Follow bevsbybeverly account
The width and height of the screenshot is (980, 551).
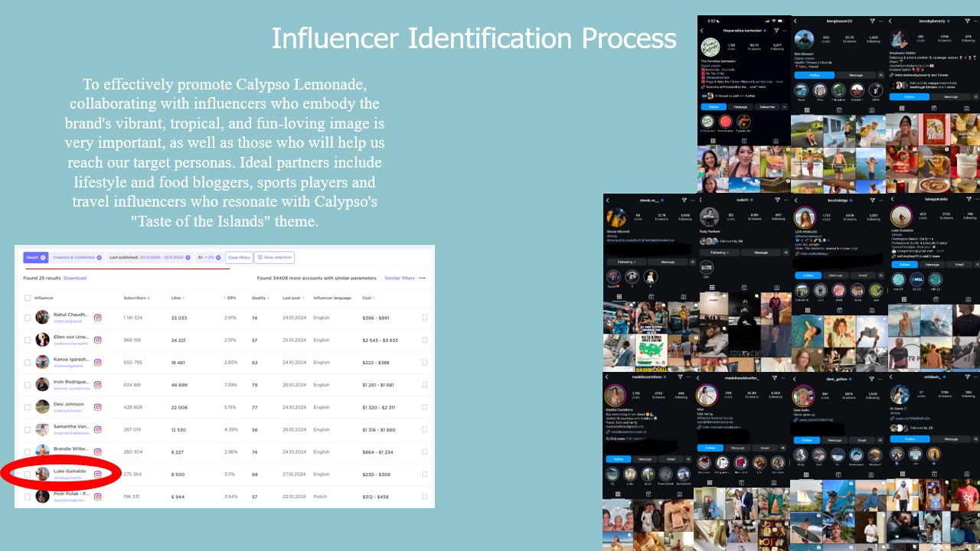909,97
